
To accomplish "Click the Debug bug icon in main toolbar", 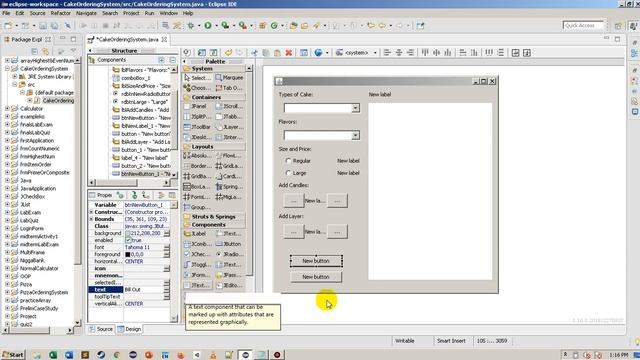I will click(x=191, y=25).
